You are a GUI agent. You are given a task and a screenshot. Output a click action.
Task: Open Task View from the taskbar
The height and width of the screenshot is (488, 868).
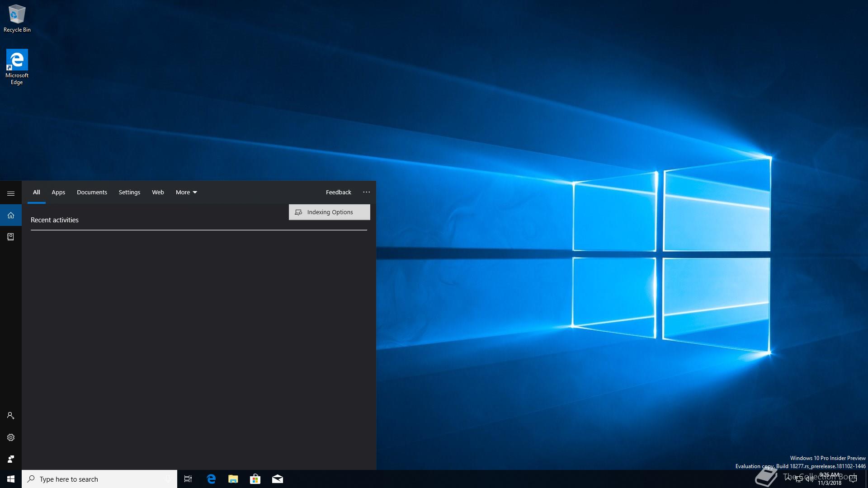click(x=188, y=479)
